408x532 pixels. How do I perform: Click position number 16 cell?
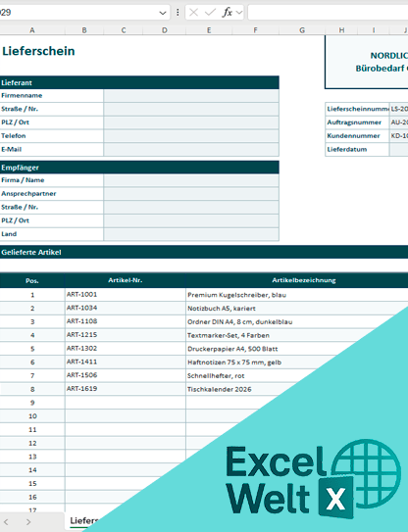tap(32, 497)
